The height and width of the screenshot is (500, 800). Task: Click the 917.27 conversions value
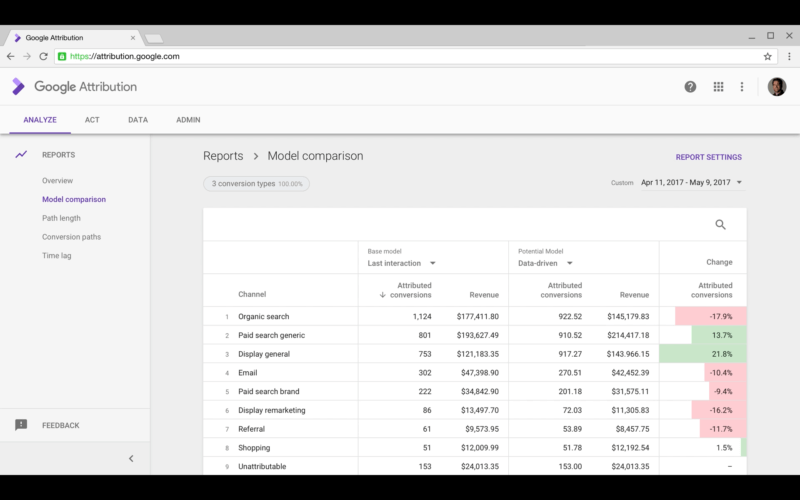point(570,354)
